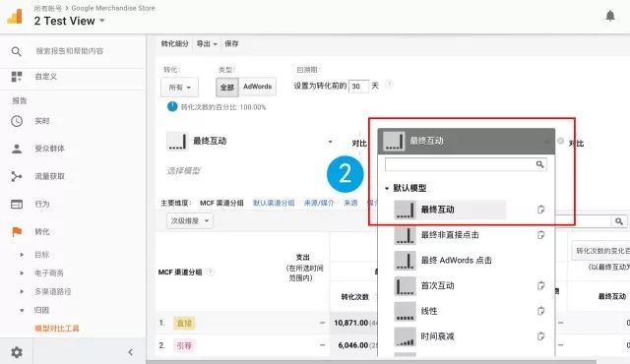630x364 pixels.
Task: Select the AdWords type toggle
Action: [258, 87]
